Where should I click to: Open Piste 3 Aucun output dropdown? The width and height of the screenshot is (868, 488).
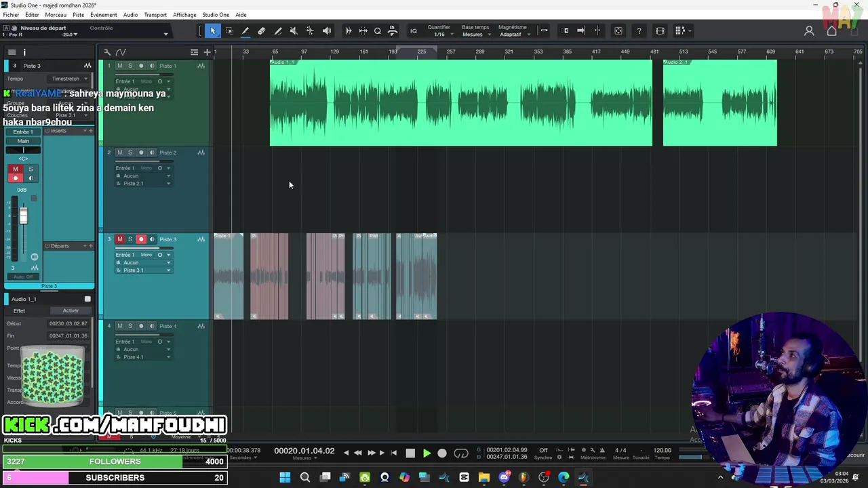click(144, 262)
